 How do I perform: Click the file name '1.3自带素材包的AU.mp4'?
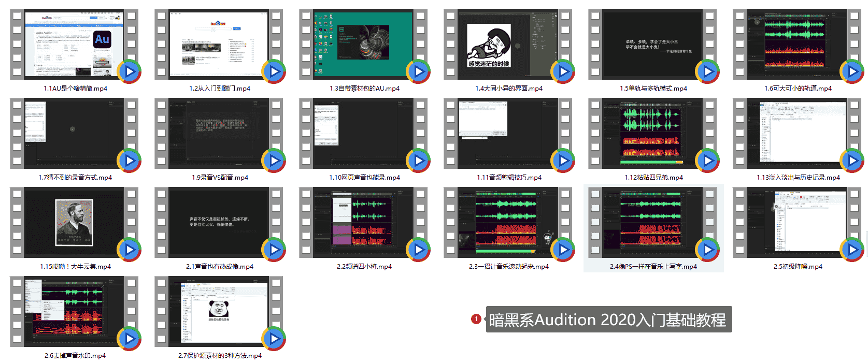tap(364, 89)
